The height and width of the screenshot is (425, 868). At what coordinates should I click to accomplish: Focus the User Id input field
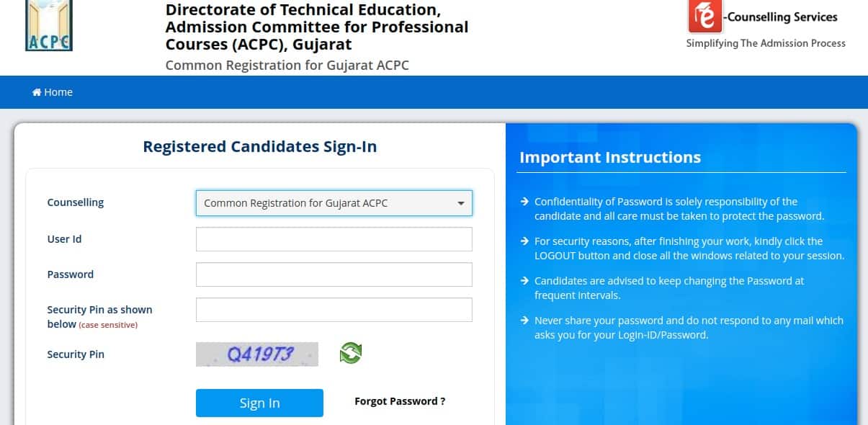tap(334, 239)
